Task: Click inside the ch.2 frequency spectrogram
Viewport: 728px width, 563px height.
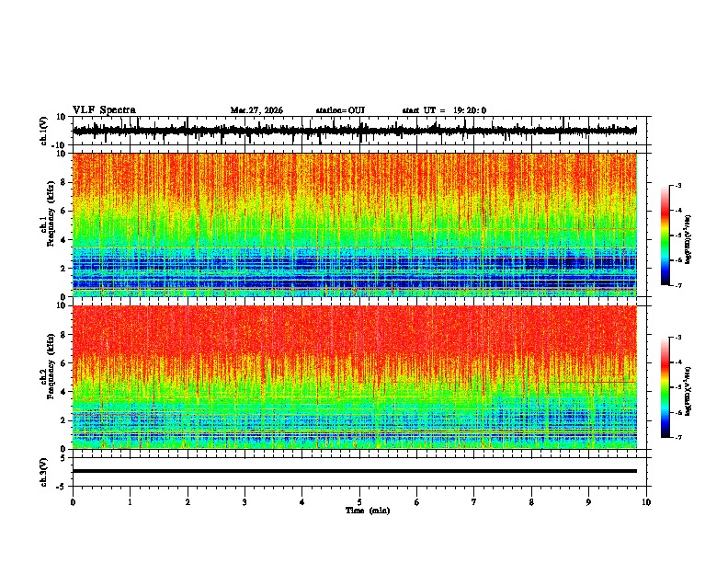Action: coord(354,377)
